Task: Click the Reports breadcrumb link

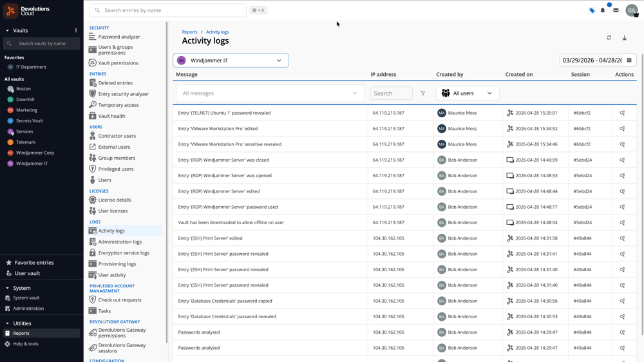Action: 190,32
